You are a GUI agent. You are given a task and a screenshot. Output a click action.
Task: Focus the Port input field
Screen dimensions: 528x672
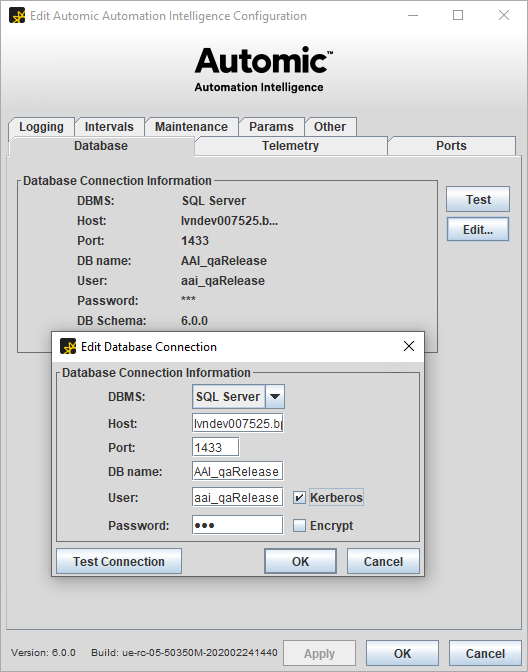pyautogui.click(x=216, y=447)
